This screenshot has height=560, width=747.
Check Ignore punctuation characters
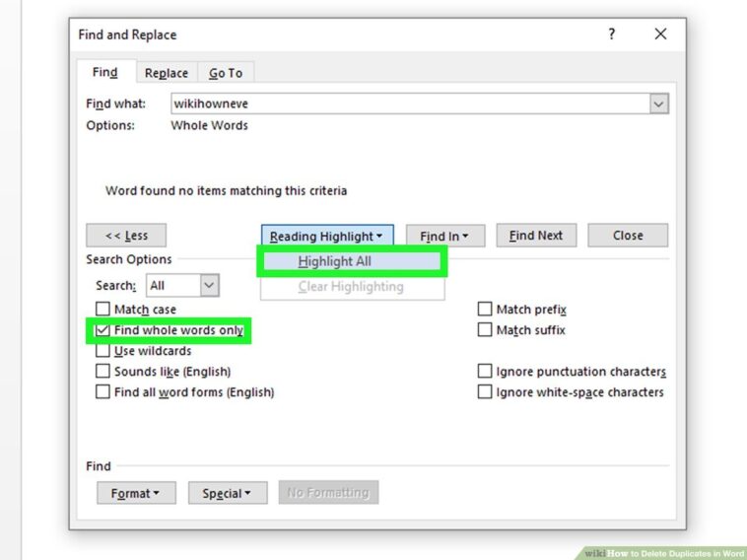click(x=485, y=372)
